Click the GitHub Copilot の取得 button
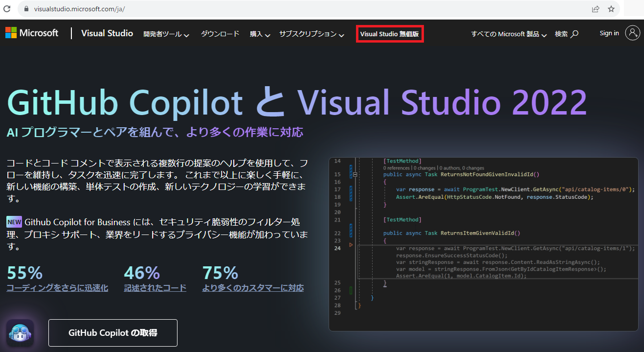644x352 pixels. coord(113,333)
